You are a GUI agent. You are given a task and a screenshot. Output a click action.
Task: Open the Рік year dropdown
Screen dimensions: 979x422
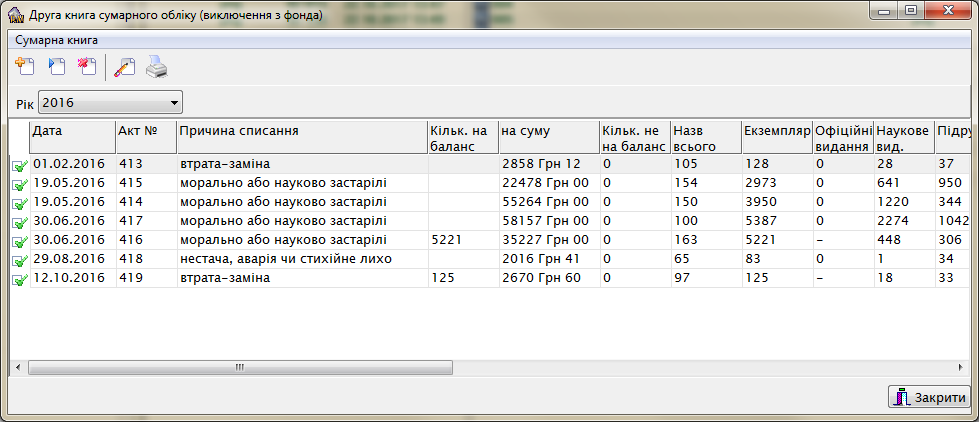pyautogui.click(x=174, y=103)
